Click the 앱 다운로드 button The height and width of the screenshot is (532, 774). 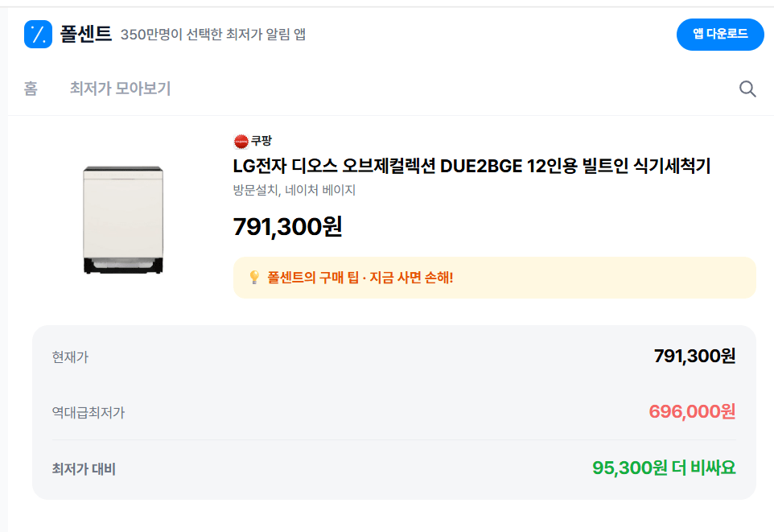click(719, 34)
